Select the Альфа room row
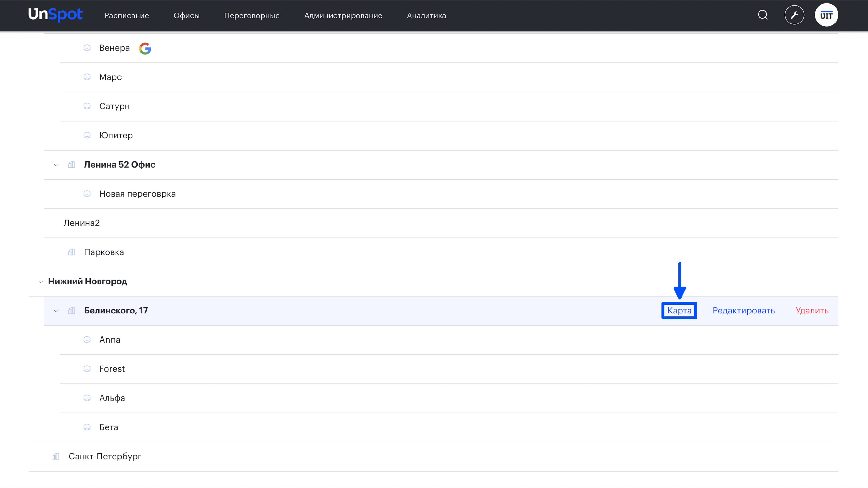 click(449, 398)
